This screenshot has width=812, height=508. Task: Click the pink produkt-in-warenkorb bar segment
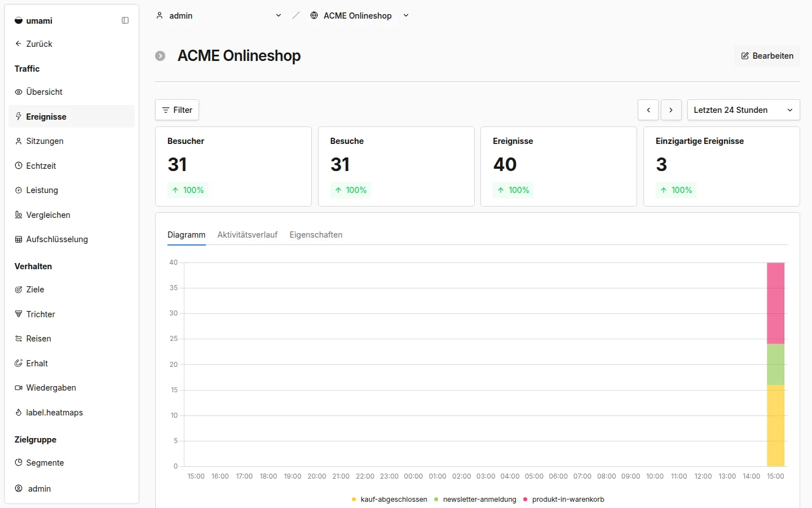(x=775, y=303)
